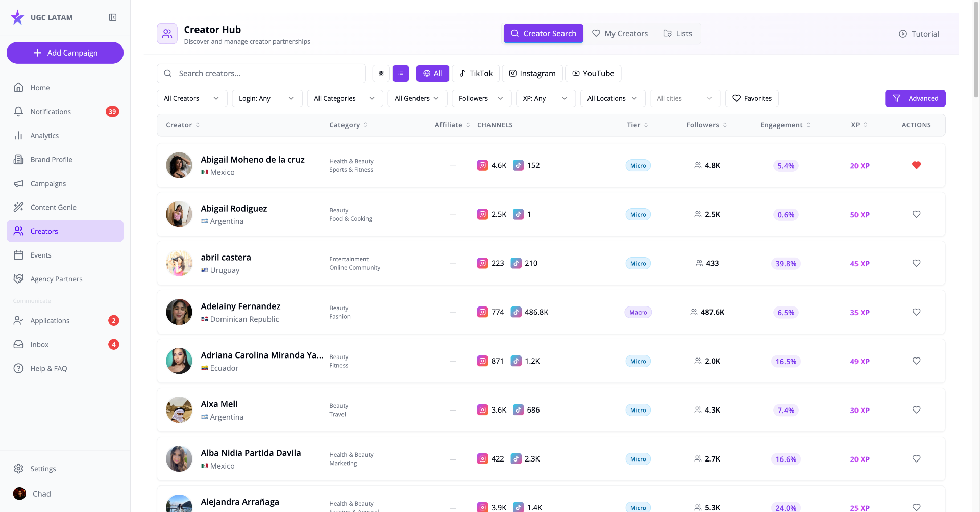Viewport: 980px width, 512px height.
Task: Open Analytics in sidebar
Action: (x=65, y=136)
